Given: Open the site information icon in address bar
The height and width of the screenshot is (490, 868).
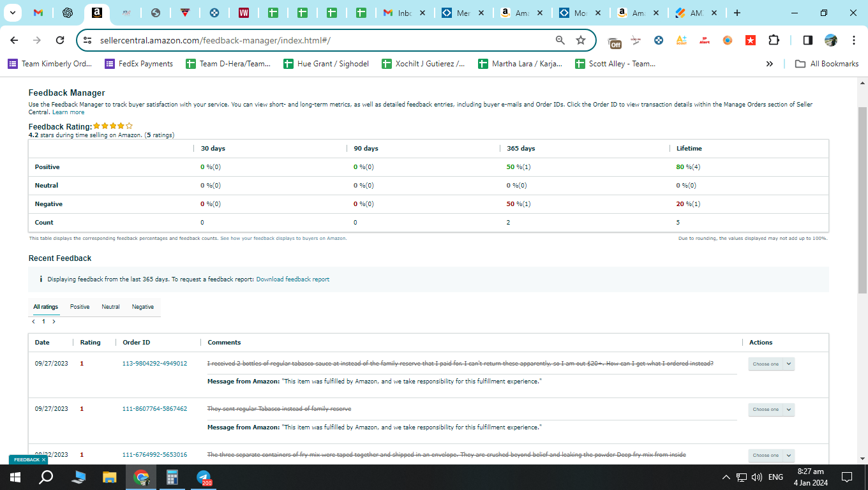Looking at the screenshot, I should click(x=87, y=40).
